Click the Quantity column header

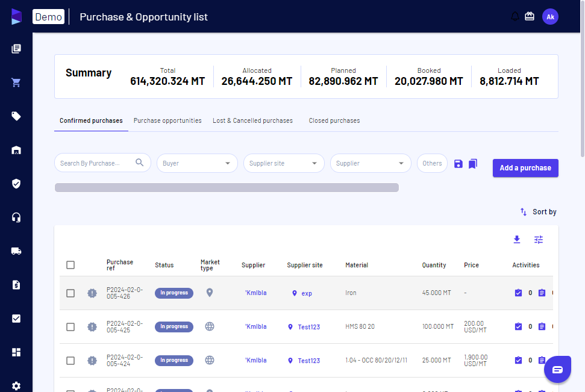coord(434,265)
